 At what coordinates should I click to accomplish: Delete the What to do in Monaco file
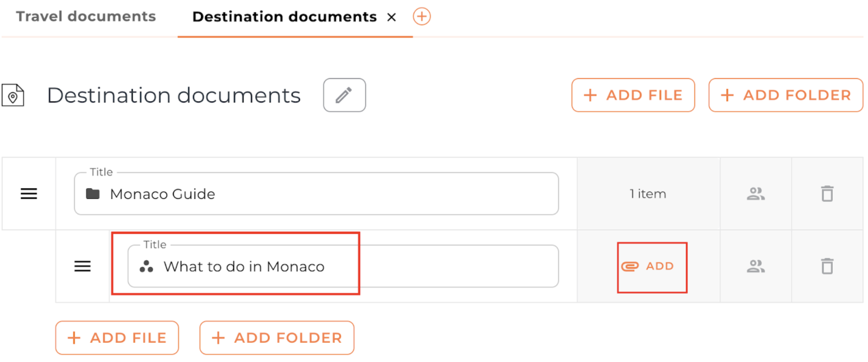tap(827, 266)
